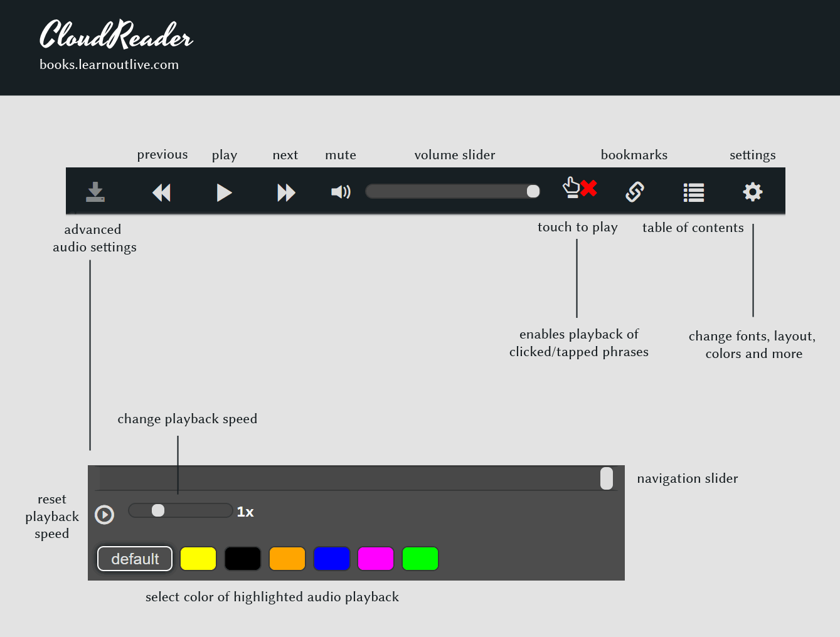Click the previous (rewind) button

coord(161,192)
